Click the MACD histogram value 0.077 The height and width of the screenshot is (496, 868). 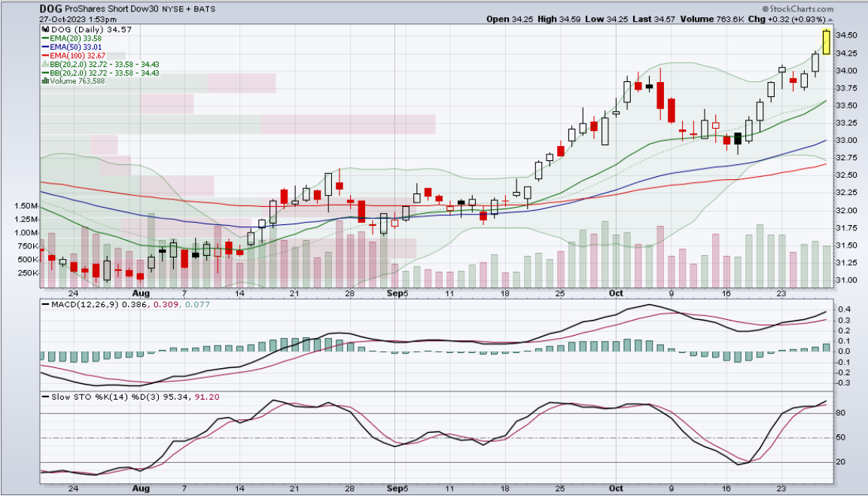(198, 305)
